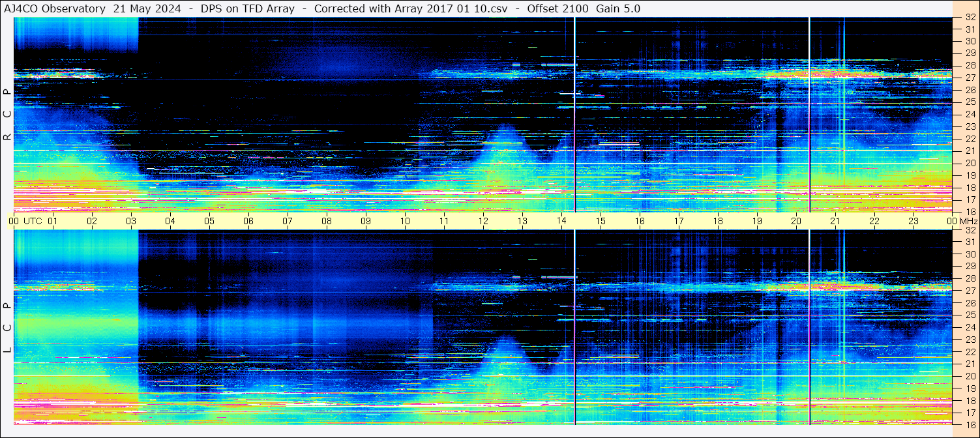Click the '00 UTC' time axis label
The width and height of the screenshot is (980, 438).
(x=25, y=221)
